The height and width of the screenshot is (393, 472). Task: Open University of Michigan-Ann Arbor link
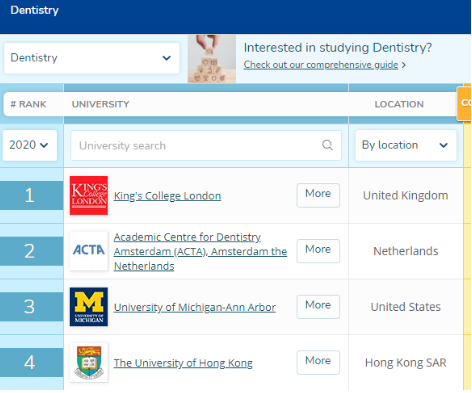195,307
